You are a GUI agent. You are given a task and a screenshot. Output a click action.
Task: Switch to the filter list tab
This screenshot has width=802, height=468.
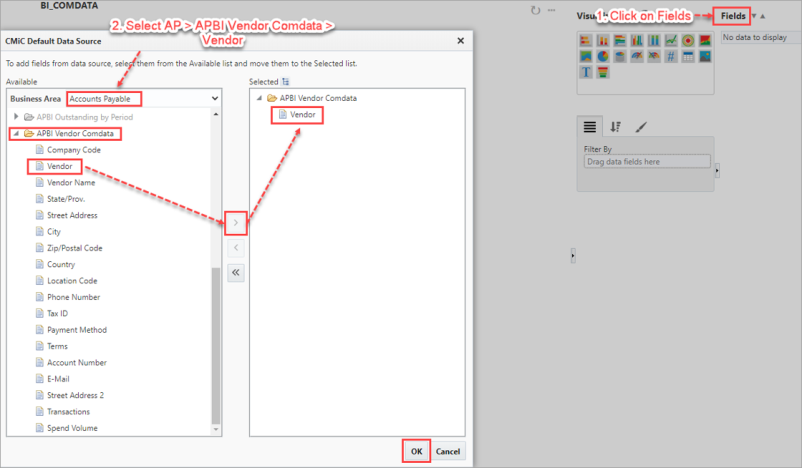(590, 127)
